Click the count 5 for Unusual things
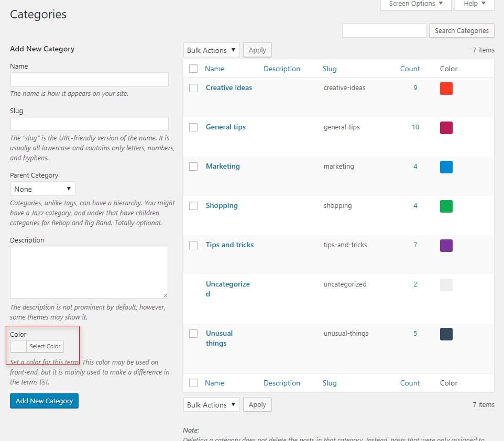Viewport: 504px width, 441px height. (415, 333)
